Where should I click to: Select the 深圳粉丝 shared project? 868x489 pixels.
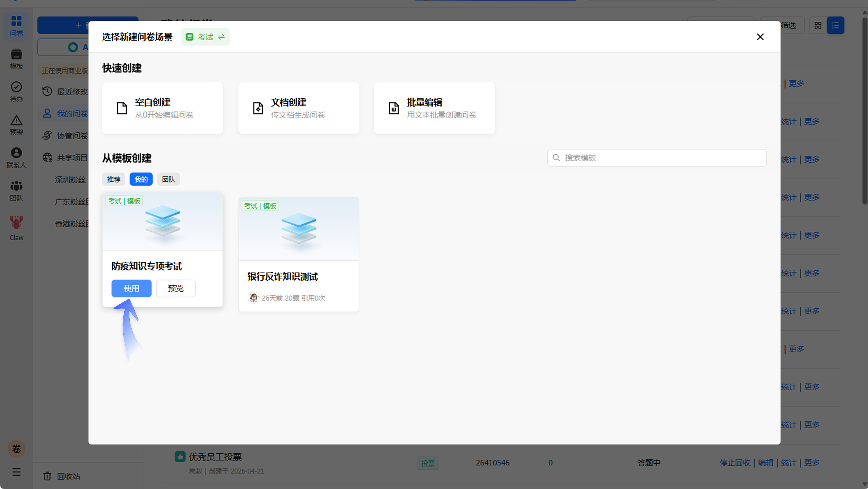(70, 180)
